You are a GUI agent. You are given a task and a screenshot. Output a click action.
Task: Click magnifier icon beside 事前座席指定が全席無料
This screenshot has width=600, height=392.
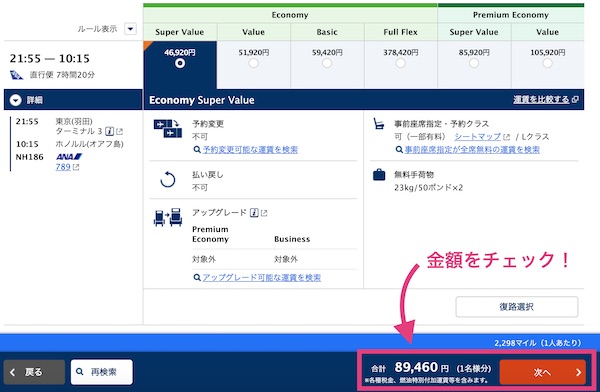pyautogui.click(x=399, y=150)
